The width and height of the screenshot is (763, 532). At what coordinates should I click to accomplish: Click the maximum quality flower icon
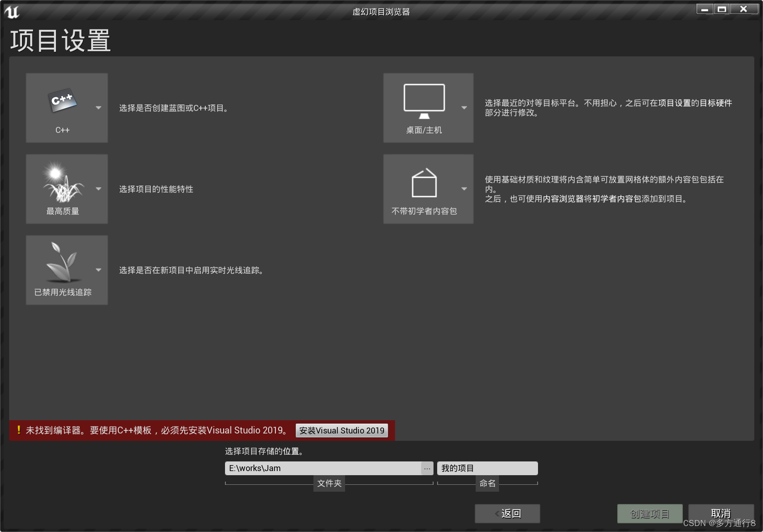[x=63, y=182]
